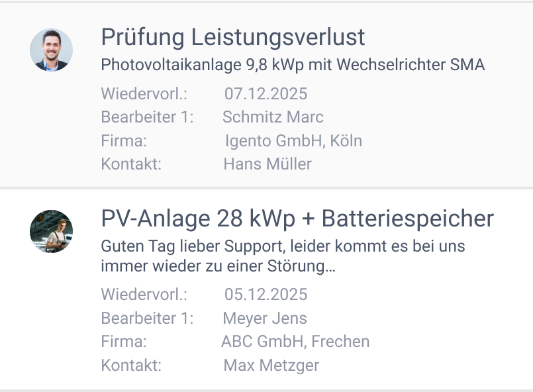Select the company ABC GmbH, Frechen
533x392 pixels.
[x=295, y=342]
